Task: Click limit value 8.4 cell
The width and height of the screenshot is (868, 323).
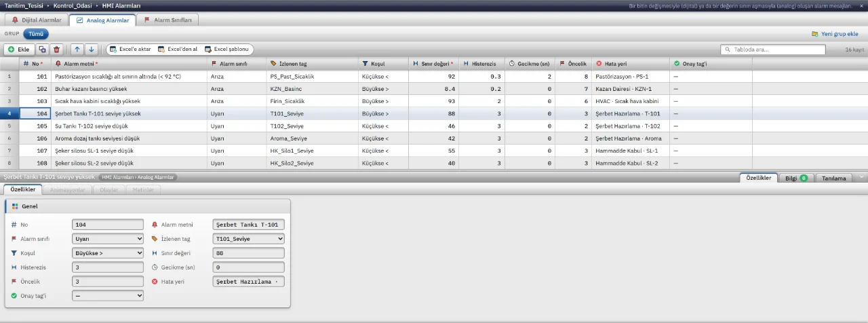Action: tap(434, 89)
